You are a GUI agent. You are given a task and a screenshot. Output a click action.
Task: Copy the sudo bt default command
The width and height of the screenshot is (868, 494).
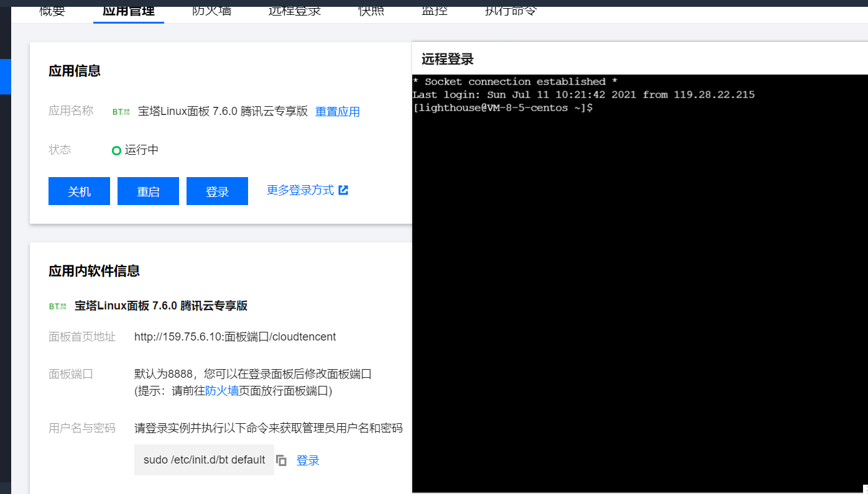point(282,460)
